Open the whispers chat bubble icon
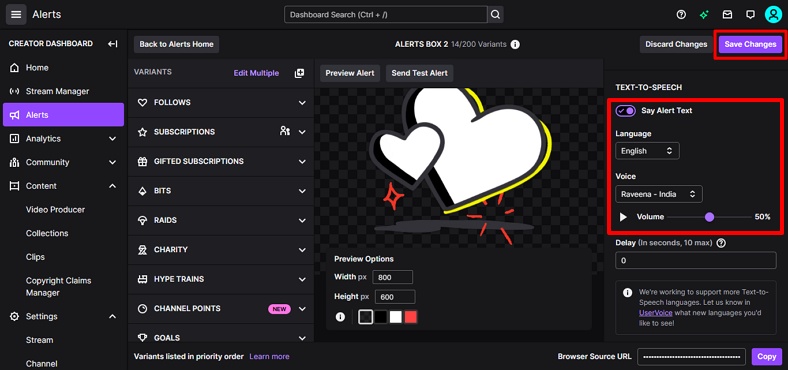This screenshot has width=788, height=370. [750, 15]
